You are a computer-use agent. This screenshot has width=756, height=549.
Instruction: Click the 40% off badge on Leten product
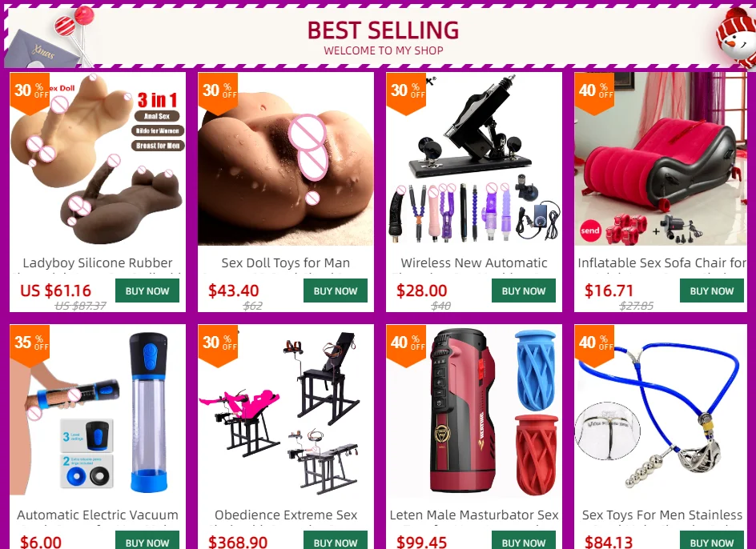pos(406,345)
